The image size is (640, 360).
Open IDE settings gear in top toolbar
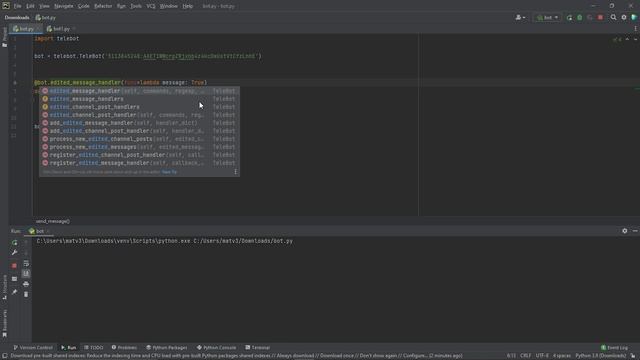click(624, 18)
